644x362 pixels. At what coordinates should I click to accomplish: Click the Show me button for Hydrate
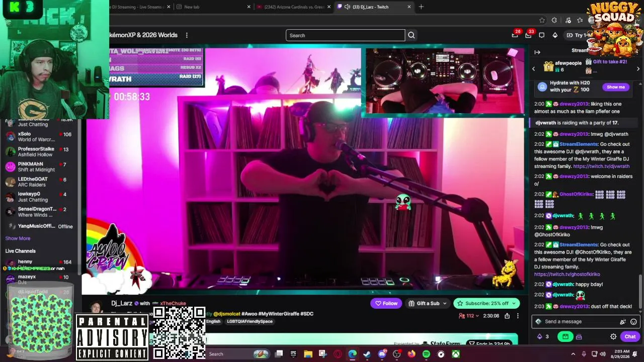616,87
